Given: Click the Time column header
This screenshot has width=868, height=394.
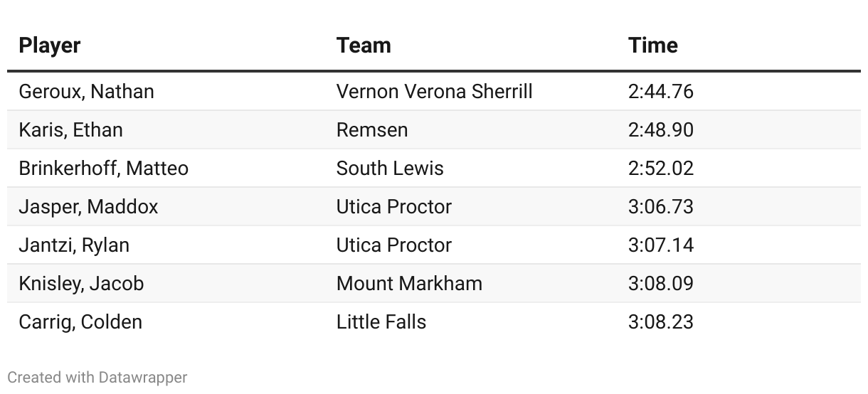Looking at the screenshot, I should click(652, 46).
